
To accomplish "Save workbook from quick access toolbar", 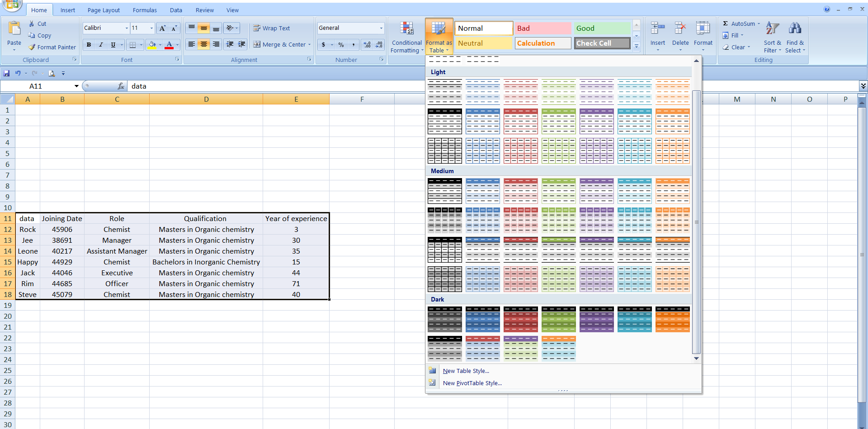I will pos(6,73).
